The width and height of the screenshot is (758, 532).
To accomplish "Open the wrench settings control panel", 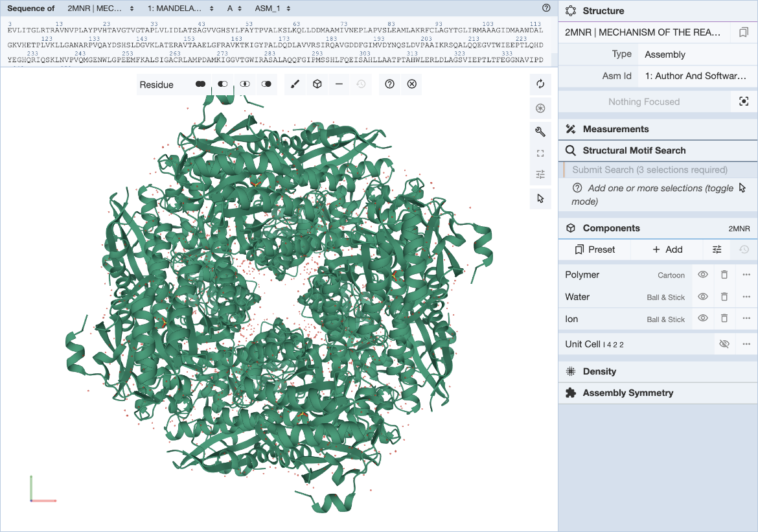I will [540, 132].
